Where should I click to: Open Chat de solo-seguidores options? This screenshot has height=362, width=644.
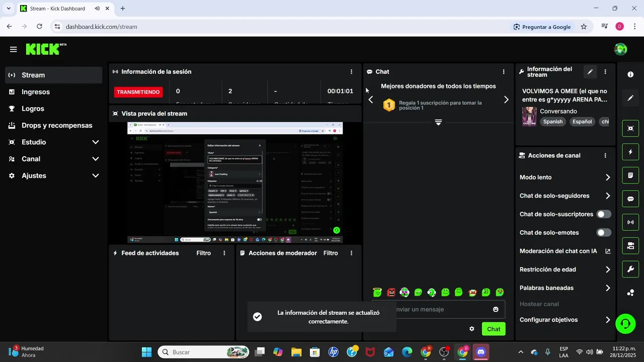pyautogui.click(x=565, y=196)
